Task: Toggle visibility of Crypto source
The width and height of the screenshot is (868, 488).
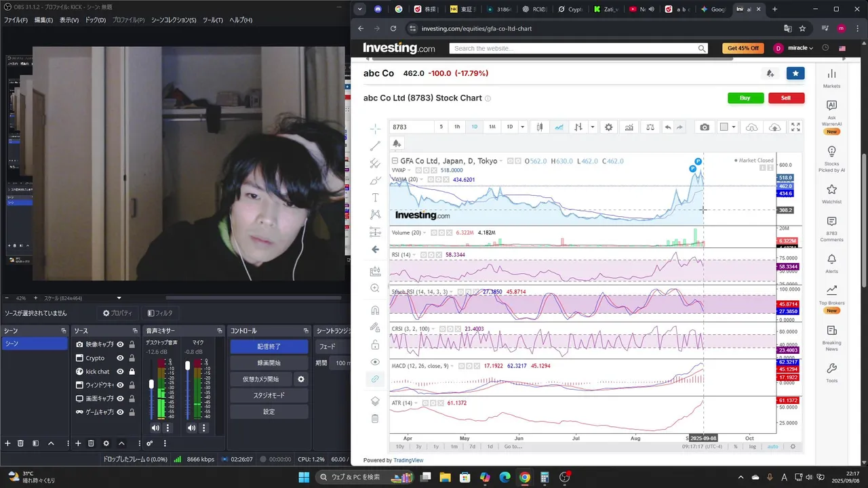Action: (120, 358)
